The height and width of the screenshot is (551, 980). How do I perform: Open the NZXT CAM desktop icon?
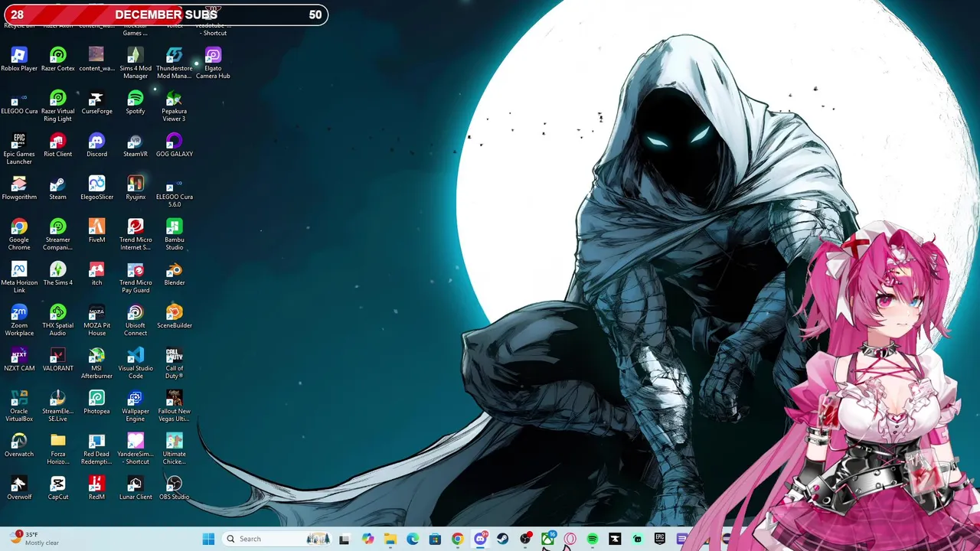coord(19,360)
